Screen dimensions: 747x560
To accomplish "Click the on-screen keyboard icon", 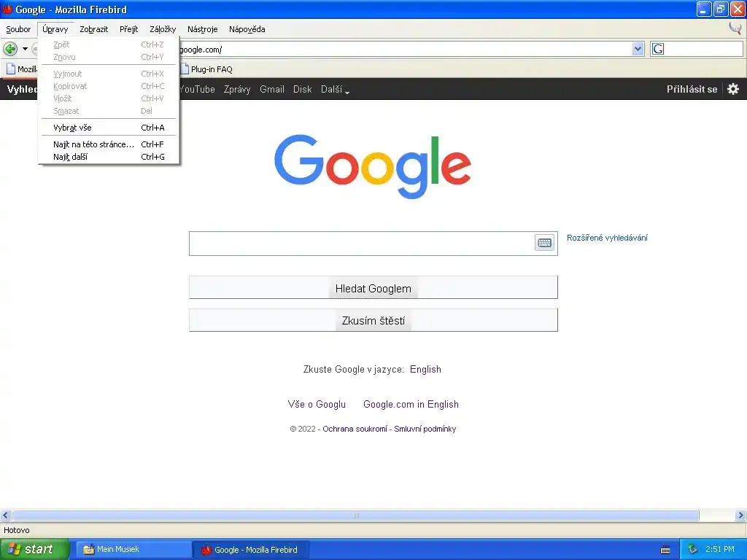I will 544,243.
